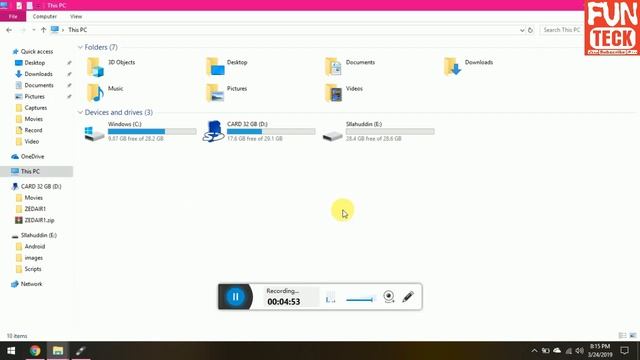Open the View ribbon tab

(x=76, y=16)
